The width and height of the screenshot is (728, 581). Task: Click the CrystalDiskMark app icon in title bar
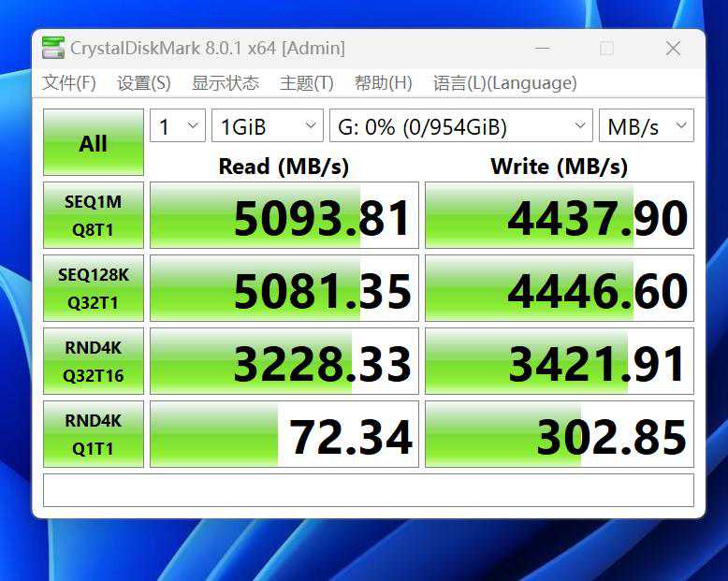point(53,48)
